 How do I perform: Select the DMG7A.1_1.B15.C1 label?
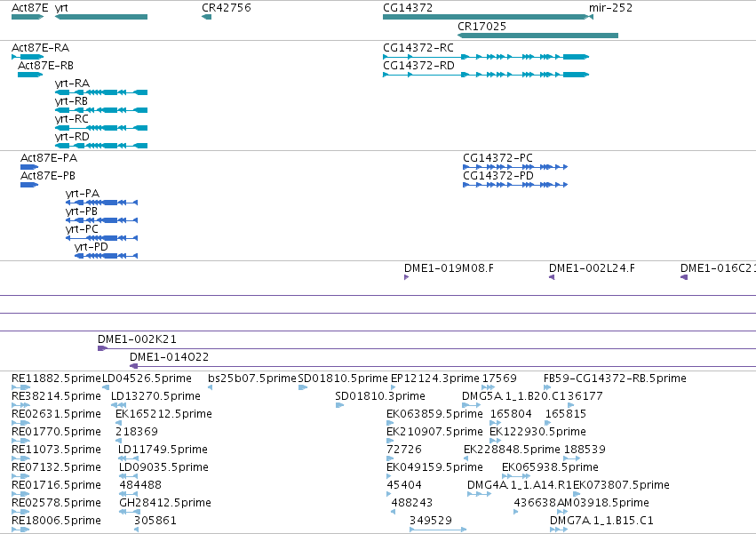(601, 522)
